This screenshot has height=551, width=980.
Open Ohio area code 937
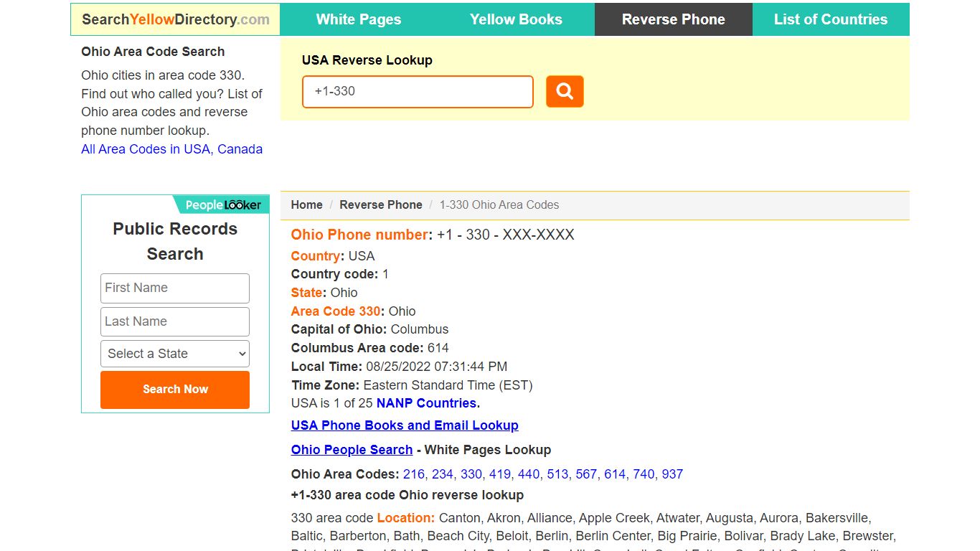pos(672,474)
